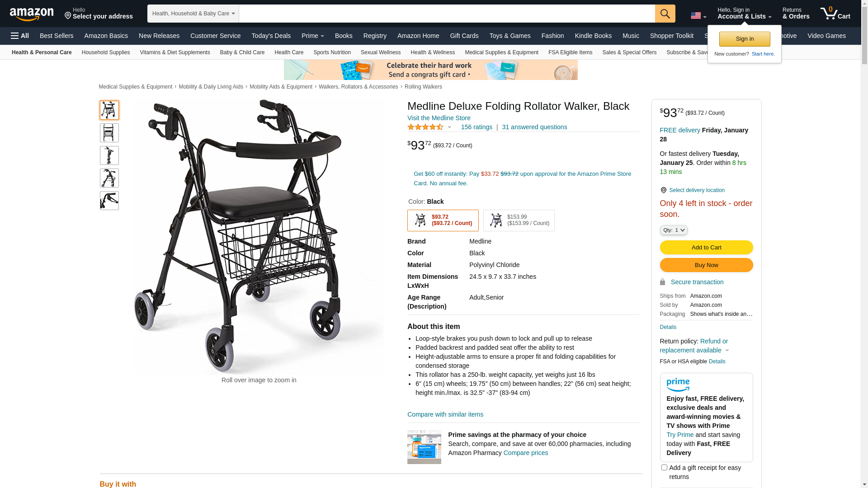
Task: Click the Amazon logo
Action: coord(32,14)
